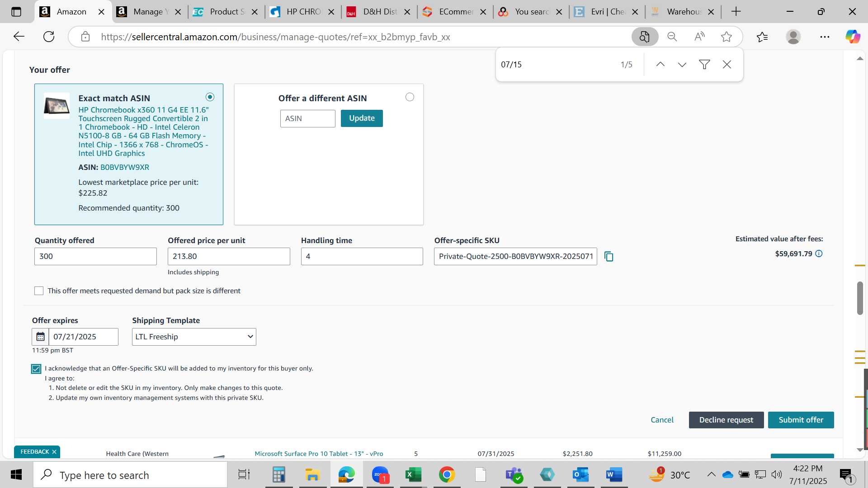Open the zoom out magnifier in address bar

672,37
